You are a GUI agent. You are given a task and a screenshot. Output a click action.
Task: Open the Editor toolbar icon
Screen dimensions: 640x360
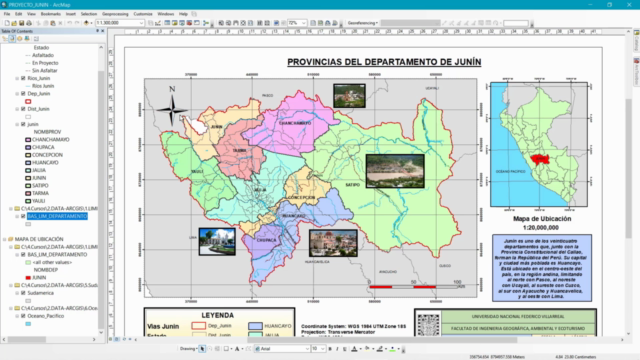[x=158, y=23]
